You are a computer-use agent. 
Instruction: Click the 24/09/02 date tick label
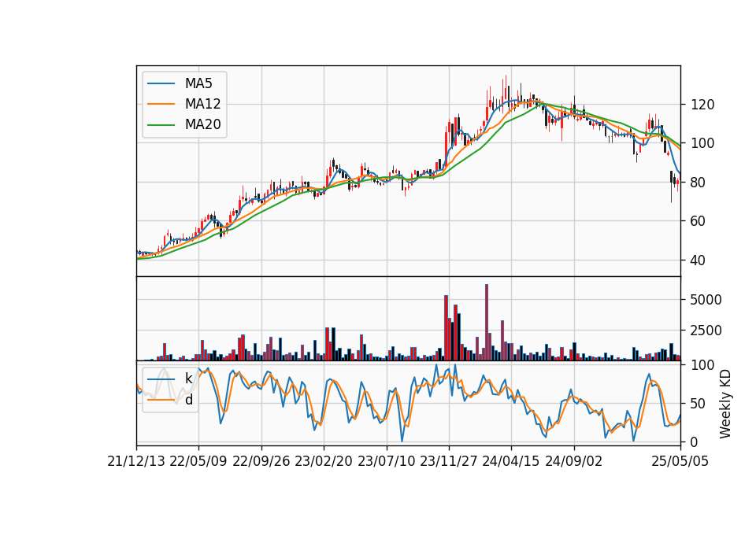pyautogui.click(x=574, y=461)
